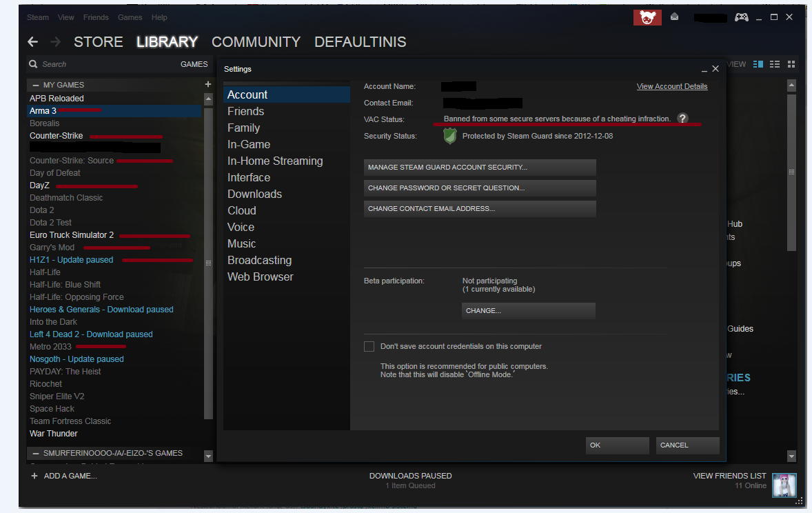The height and width of the screenshot is (513, 812).
Task: Click the plus icon beside My Games
Action: 208,84
